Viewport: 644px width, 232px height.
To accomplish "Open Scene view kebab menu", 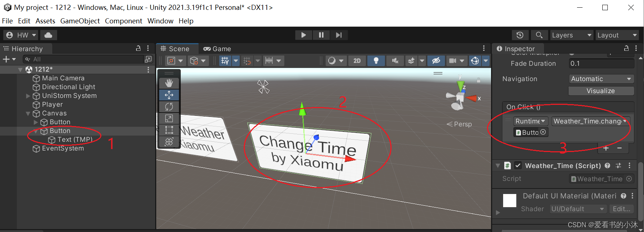I will tap(484, 48).
